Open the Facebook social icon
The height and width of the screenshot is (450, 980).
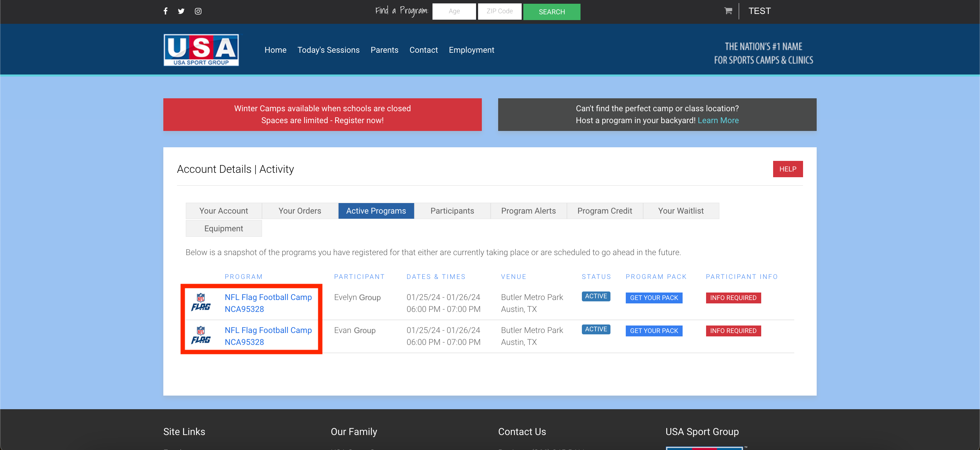click(165, 11)
